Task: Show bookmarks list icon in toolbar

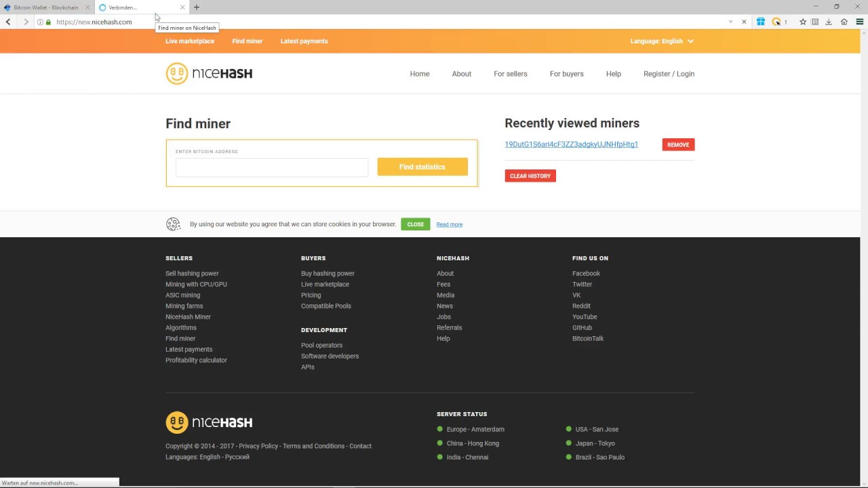Action: 816,22
